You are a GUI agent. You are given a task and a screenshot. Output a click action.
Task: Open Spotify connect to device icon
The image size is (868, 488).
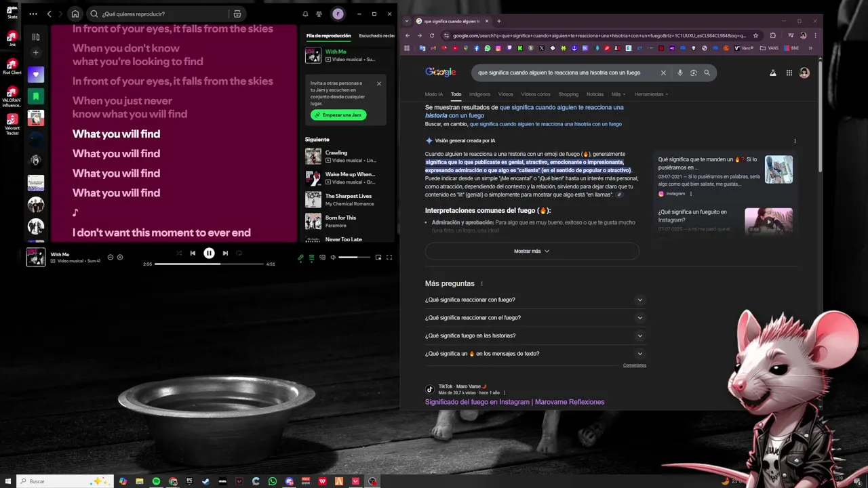point(322,258)
